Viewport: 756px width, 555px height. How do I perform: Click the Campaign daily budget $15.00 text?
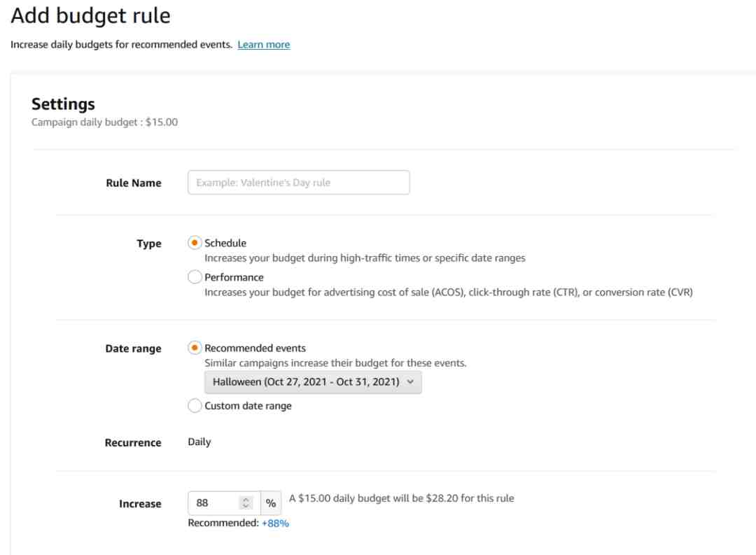tap(105, 122)
